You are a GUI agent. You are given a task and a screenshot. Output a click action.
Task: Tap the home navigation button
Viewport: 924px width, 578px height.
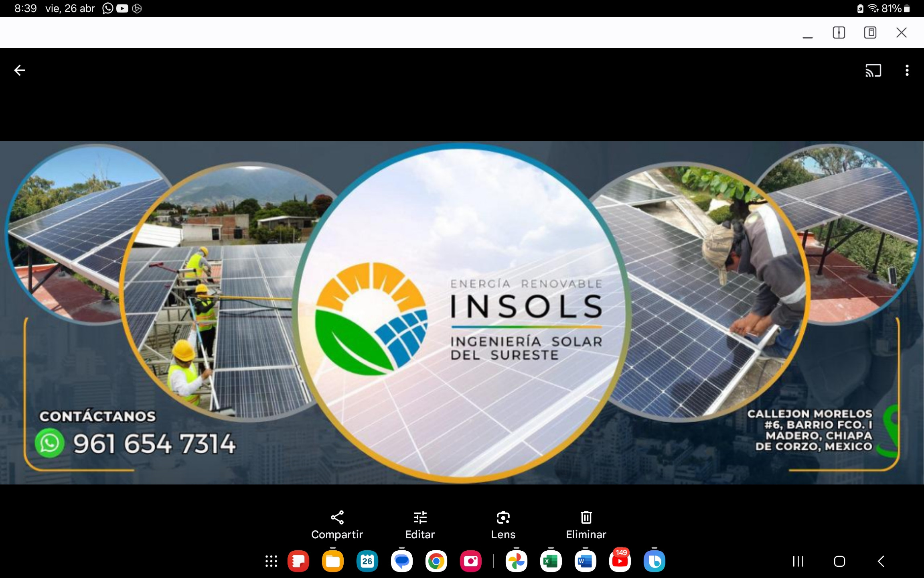point(839,561)
